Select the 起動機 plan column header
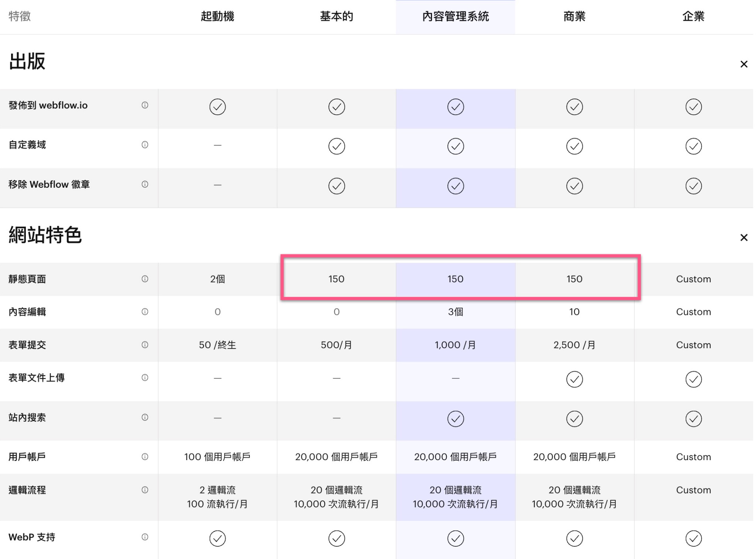The height and width of the screenshot is (559, 756). tap(218, 17)
